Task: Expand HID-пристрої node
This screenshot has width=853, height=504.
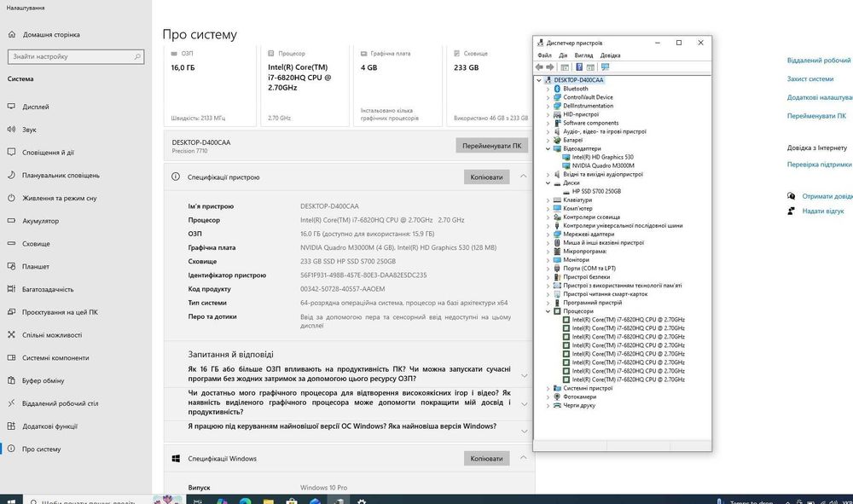Action: 548,114
